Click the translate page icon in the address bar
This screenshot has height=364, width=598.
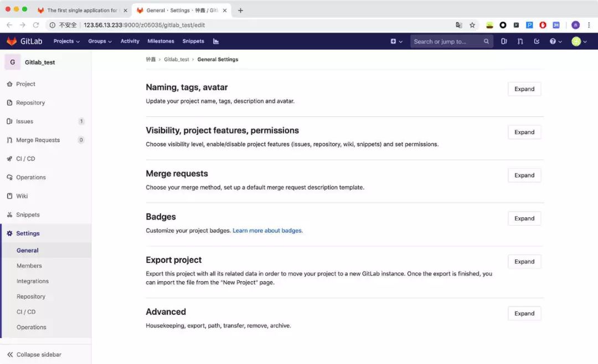459,25
